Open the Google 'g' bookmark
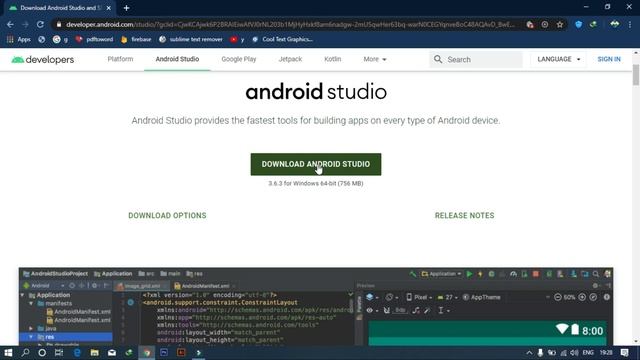This screenshot has width=640, height=360. pos(60,39)
